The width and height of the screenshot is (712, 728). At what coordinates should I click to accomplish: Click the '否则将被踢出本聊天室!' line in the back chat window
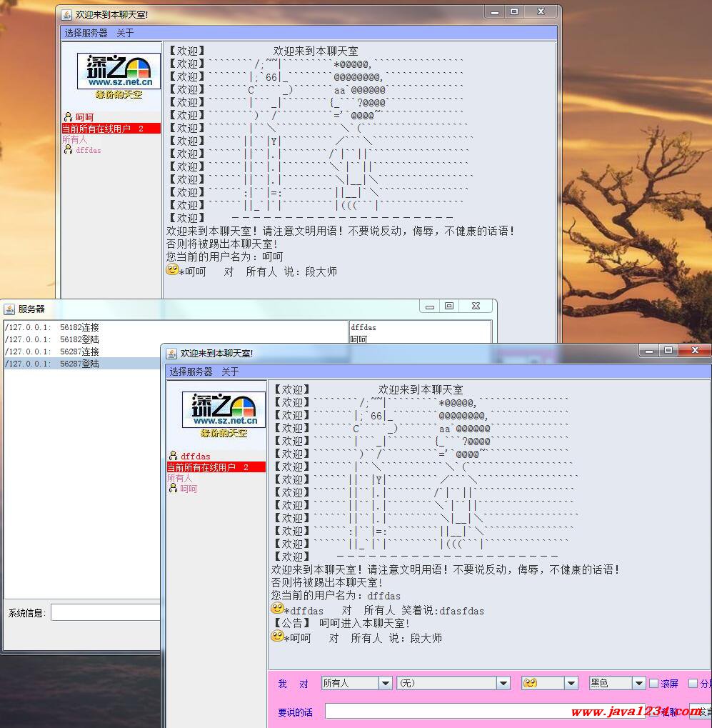222,244
